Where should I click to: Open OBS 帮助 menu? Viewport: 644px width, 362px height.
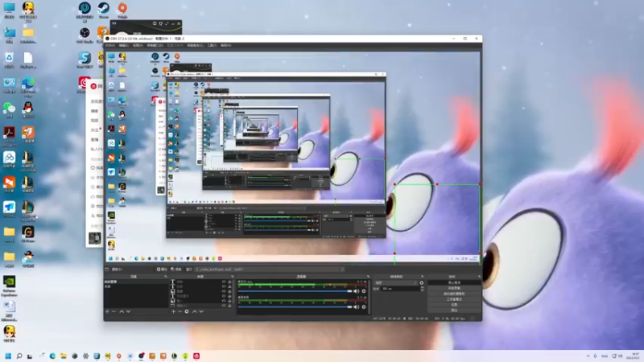226,45
